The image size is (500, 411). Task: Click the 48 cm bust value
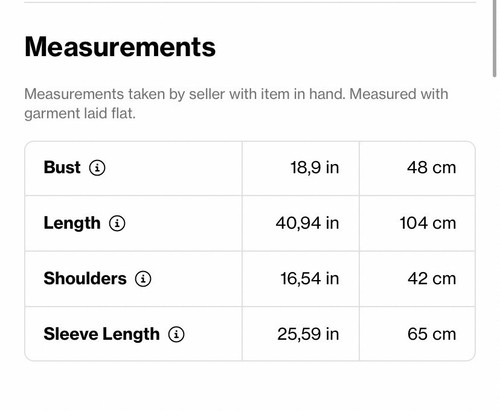[431, 168]
